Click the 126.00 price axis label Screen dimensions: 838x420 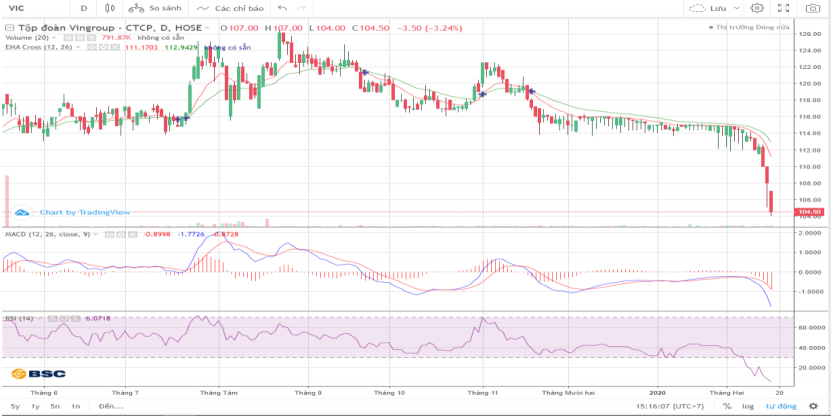click(x=810, y=34)
